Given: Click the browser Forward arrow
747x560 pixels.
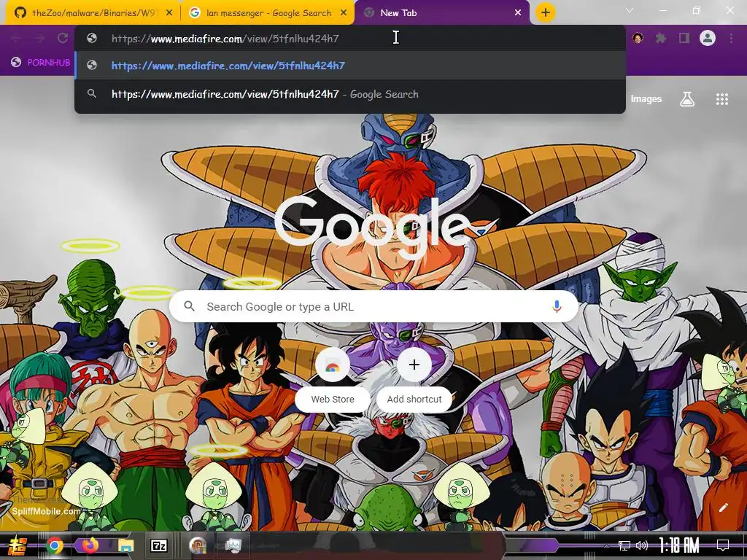Looking at the screenshot, I should coord(39,39).
